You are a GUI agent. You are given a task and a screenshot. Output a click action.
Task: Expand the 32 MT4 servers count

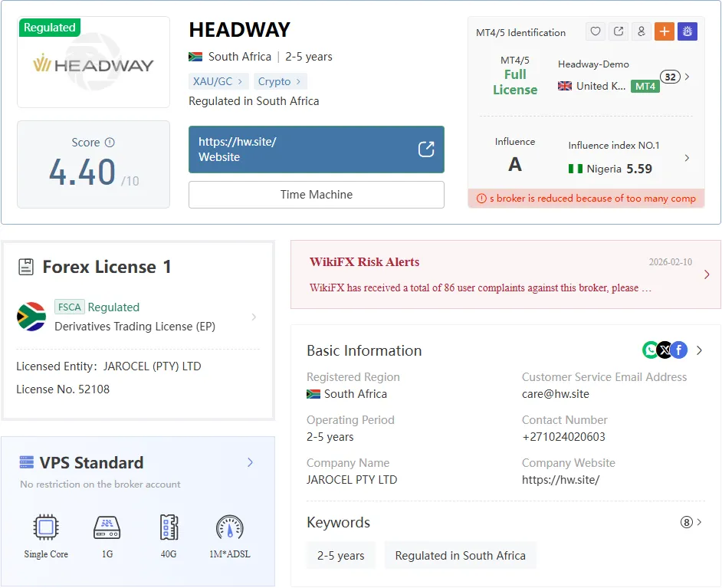pos(670,77)
